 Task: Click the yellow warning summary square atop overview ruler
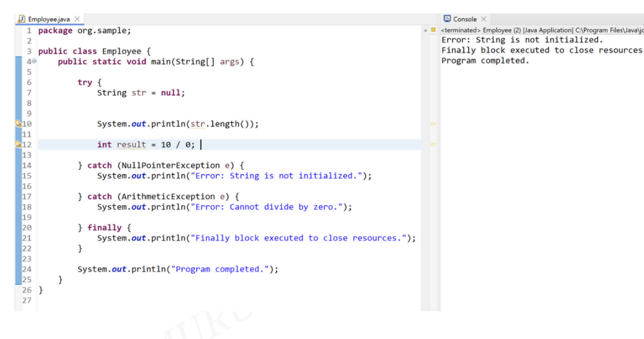433,30
